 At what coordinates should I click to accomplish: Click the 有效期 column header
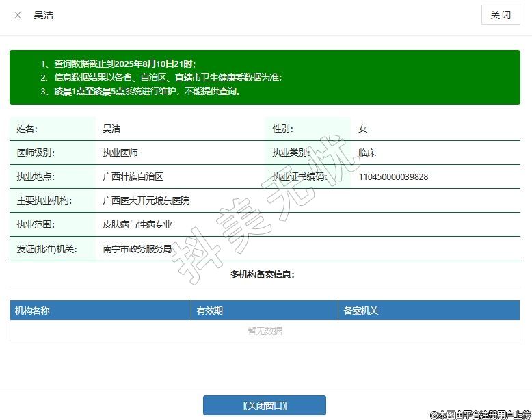point(210,311)
